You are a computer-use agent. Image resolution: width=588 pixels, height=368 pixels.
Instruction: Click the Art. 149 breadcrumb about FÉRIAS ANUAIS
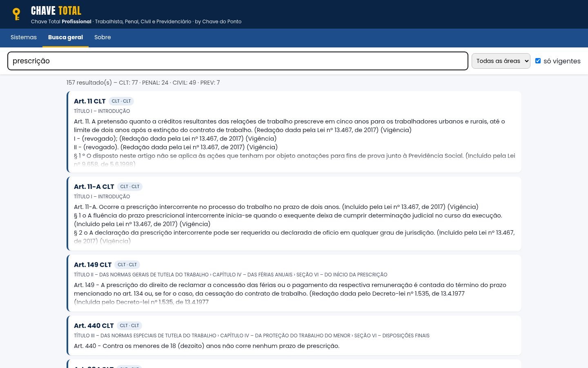coord(230,275)
